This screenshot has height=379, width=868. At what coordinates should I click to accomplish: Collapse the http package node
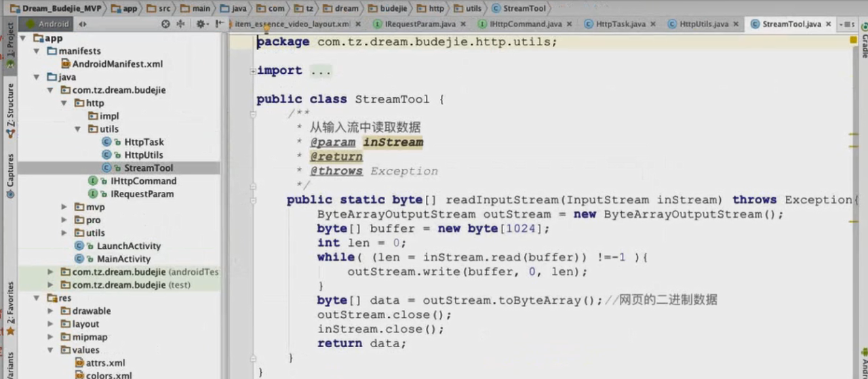(x=64, y=103)
